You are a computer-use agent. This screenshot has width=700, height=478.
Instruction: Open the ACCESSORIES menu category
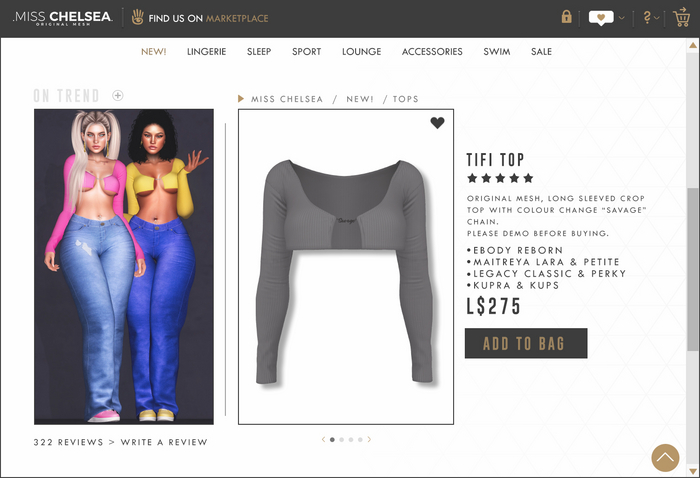click(432, 52)
